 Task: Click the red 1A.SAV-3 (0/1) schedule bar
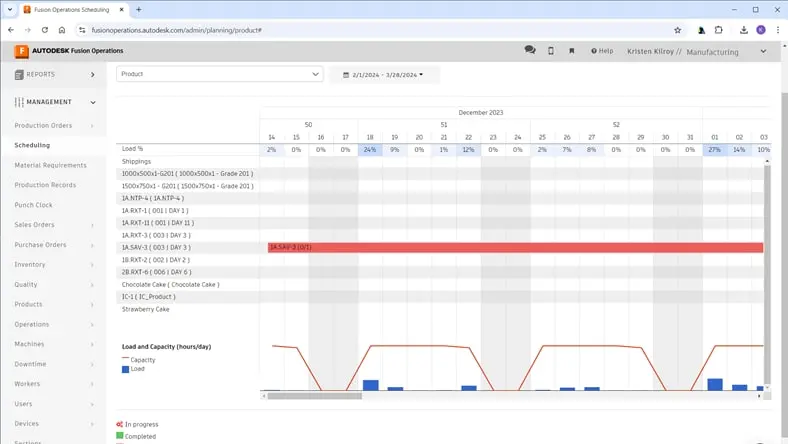(x=516, y=247)
